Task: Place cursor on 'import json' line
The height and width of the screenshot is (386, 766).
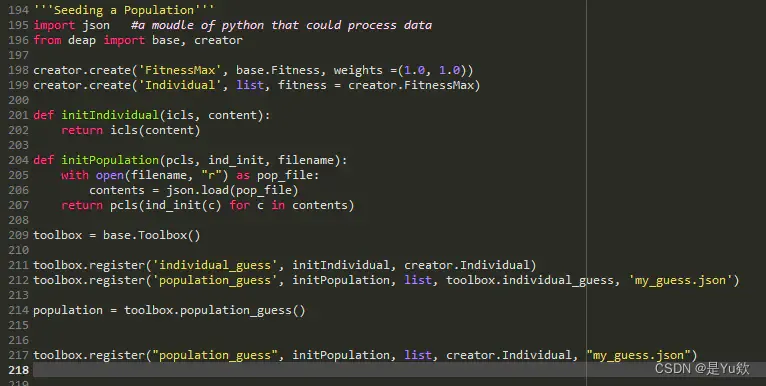Action: (71, 25)
